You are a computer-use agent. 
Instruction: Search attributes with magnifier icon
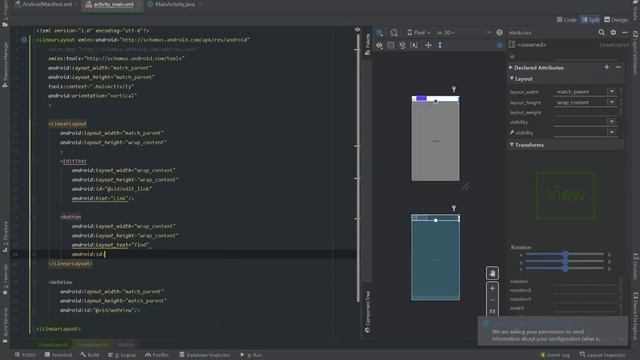click(601, 32)
